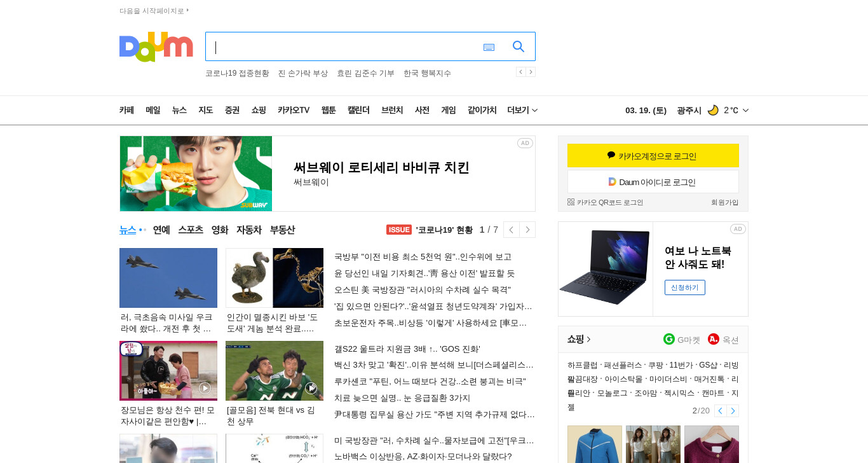
Task: Previous shopping page arrow
Action: 720,411
